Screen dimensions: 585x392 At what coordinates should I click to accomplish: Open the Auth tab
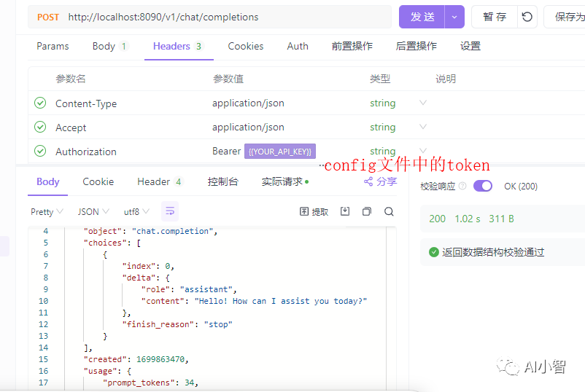coord(298,46)
